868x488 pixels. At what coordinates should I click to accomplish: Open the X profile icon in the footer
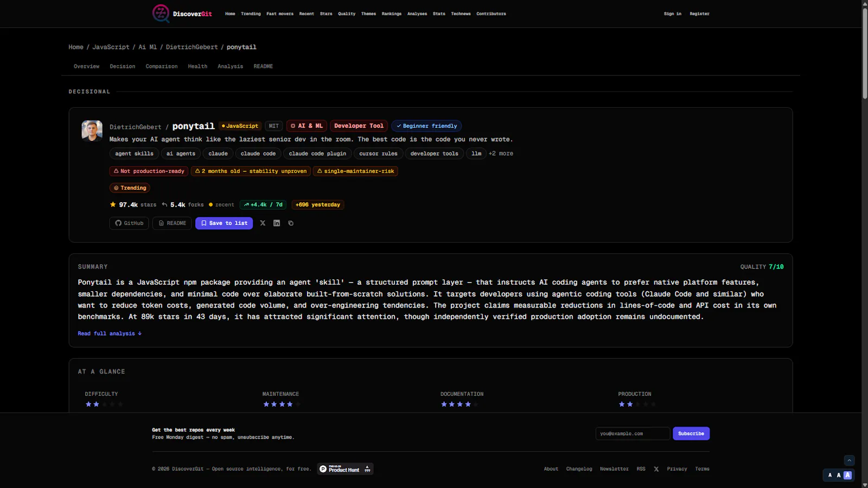point(656,469)
